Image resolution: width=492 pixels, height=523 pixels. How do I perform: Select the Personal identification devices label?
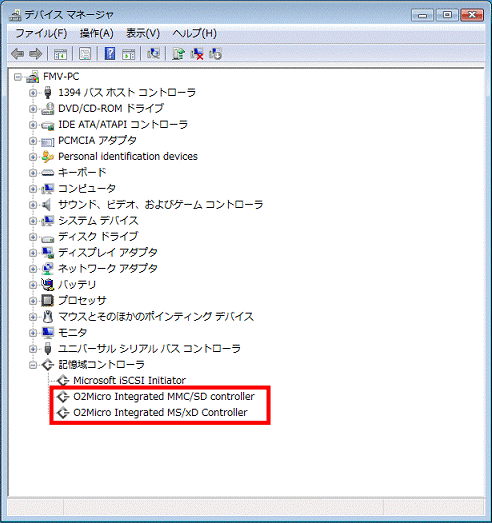click(128, 156)
